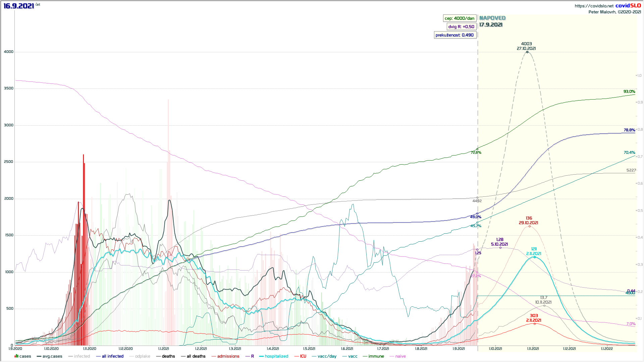Enable the greyed-out infected series
The width and height of the screenshot is (644, 362).
point(82,356)
